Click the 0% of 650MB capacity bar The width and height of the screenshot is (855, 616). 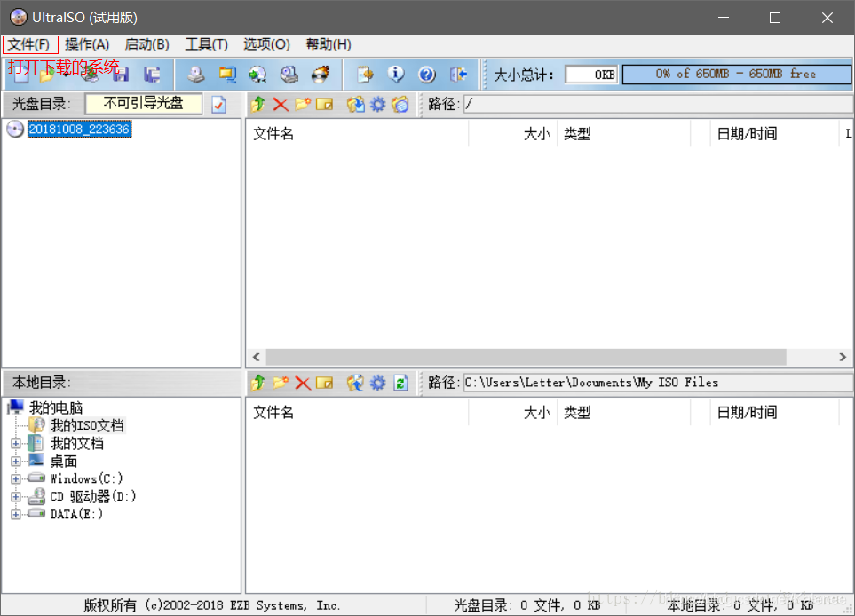(736, 75)
